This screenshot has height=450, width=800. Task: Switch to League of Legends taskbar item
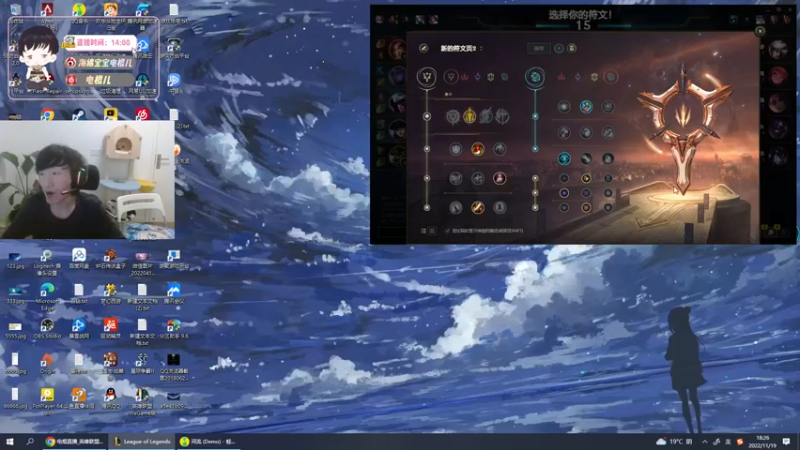coord(142,441)
